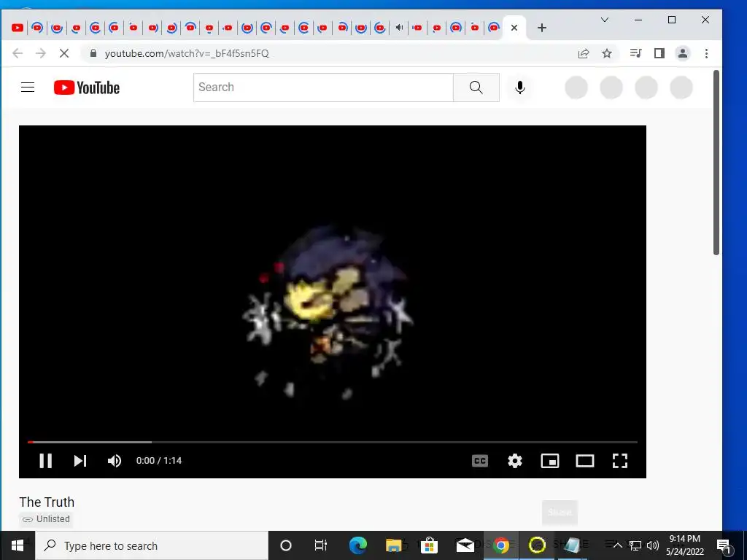Select the youtube.com address bar URL
Viewport: 747px width, 560px height.
point(187,53)
